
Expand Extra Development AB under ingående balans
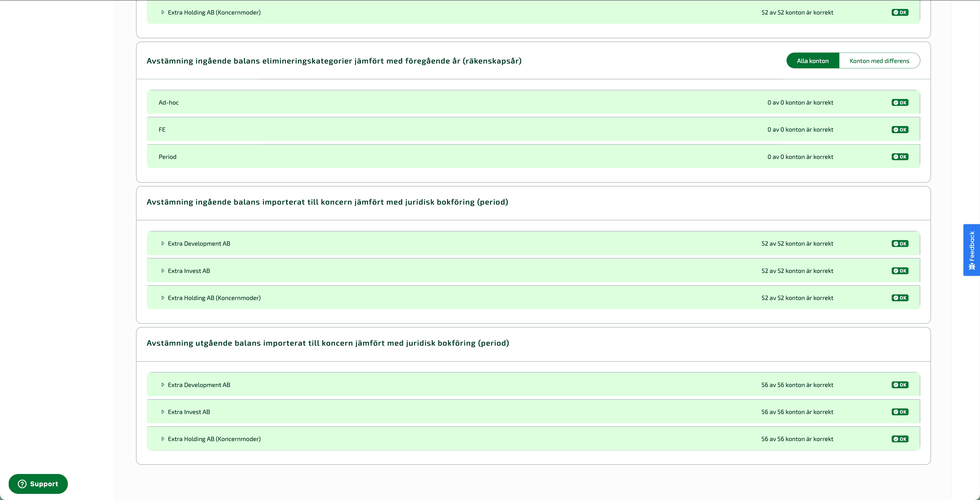click(x=163, y=243)
